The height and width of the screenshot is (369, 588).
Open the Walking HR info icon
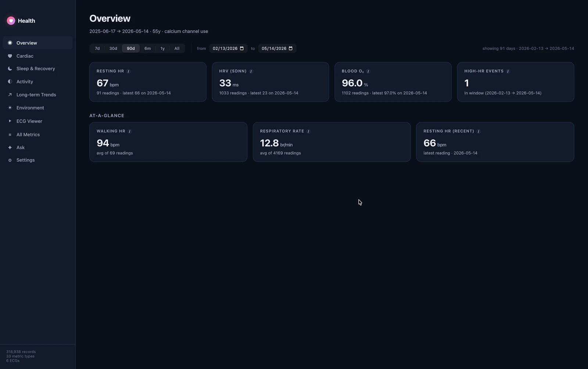pos(129,131)
